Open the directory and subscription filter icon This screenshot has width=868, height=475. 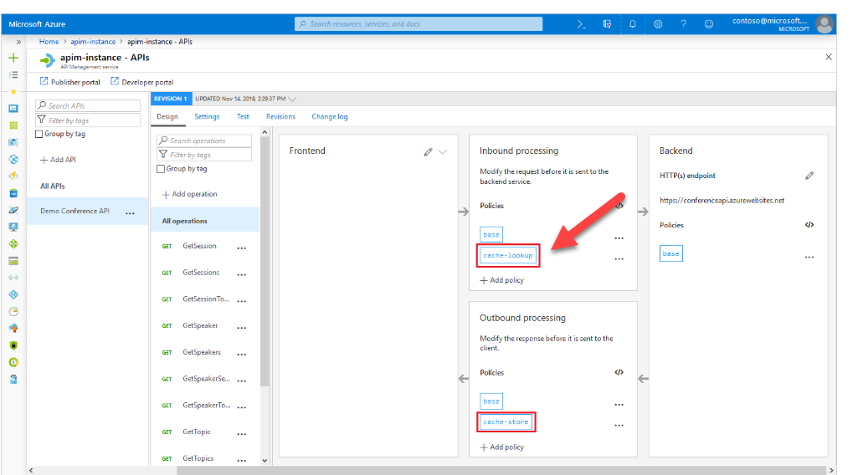[608, 24]
